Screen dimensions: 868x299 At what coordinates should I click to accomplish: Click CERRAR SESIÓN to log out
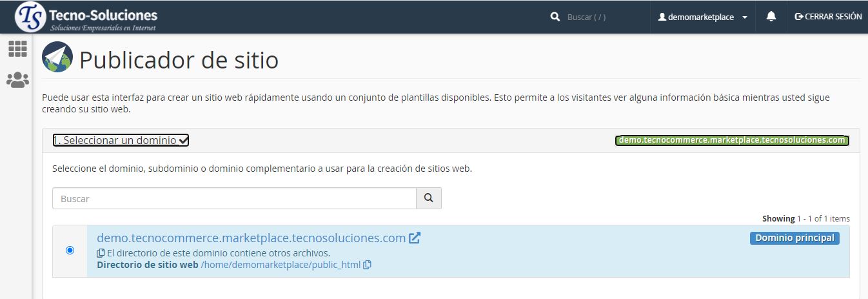pyautogui.click(x=828, y=17)
